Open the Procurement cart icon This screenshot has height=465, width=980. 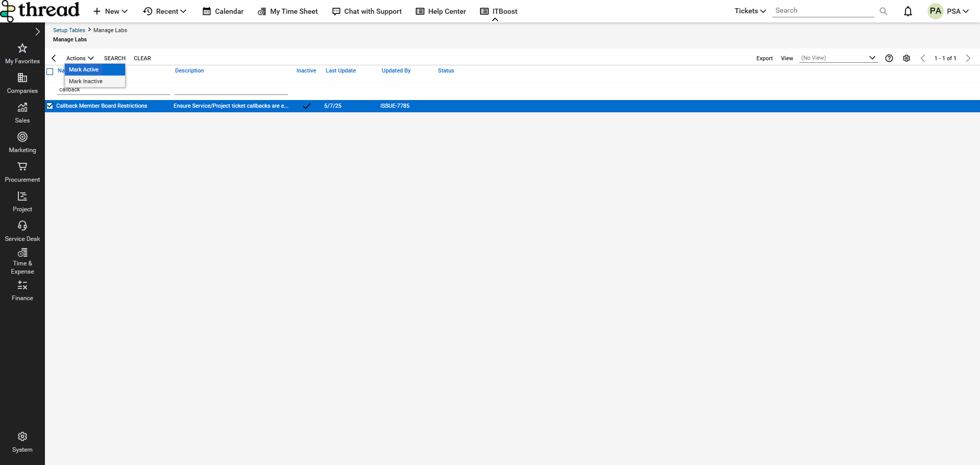(x=22, y=166)
